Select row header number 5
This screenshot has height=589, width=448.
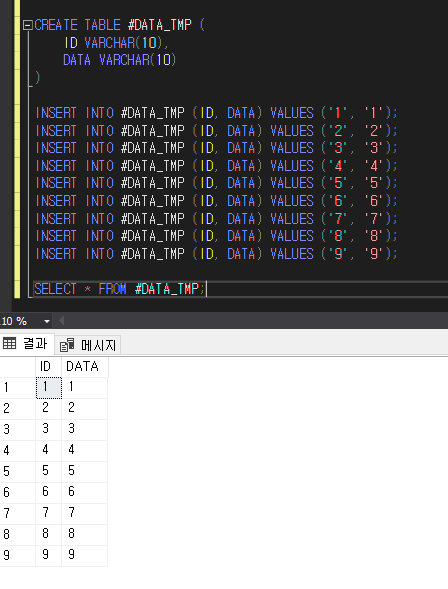coord(18,471)
